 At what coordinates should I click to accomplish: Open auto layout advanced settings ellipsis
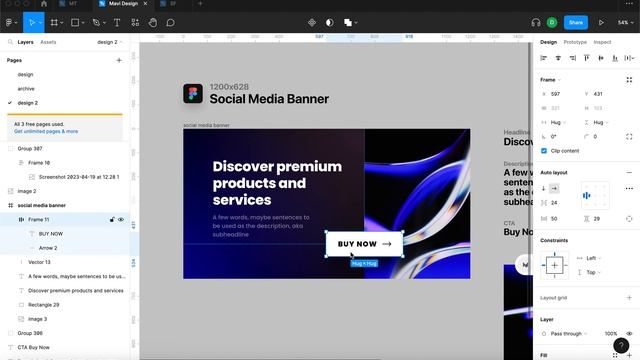tap(629, 189)
